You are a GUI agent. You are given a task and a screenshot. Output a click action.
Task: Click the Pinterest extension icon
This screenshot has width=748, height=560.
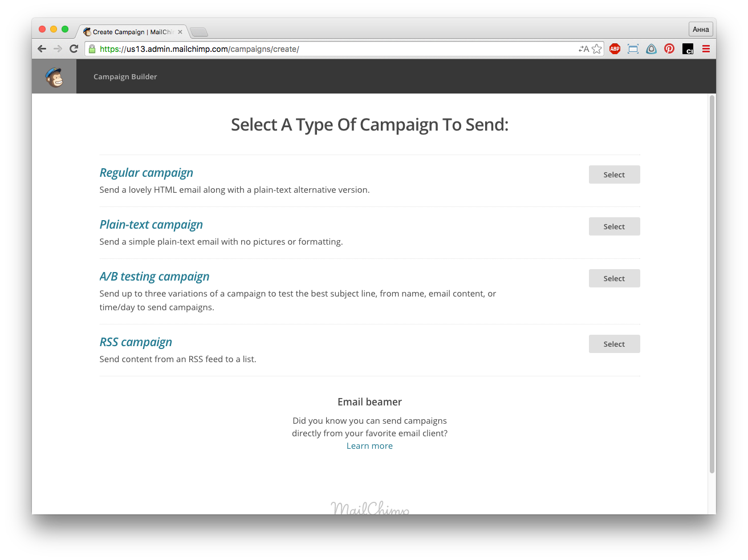(x=669, y=49)
